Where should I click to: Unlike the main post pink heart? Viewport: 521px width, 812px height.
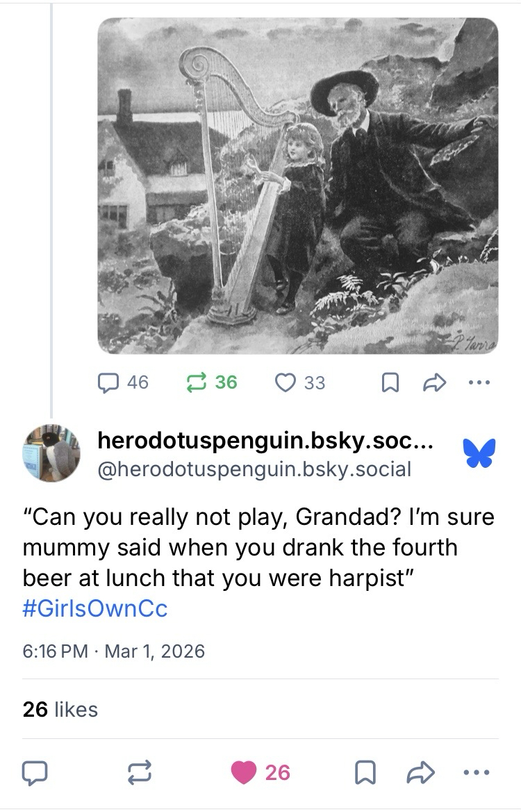[244, 772]
